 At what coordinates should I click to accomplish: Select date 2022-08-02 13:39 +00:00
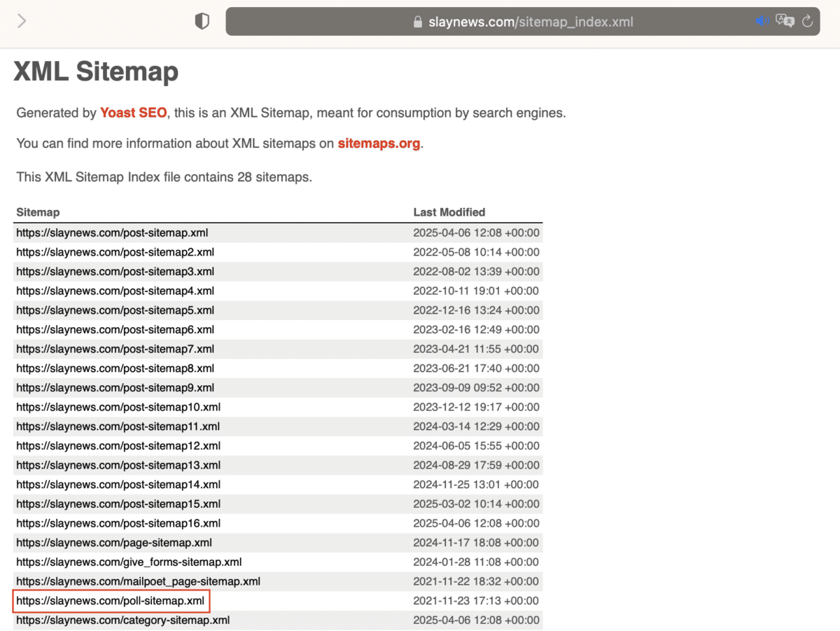click(x=477, y=272)
